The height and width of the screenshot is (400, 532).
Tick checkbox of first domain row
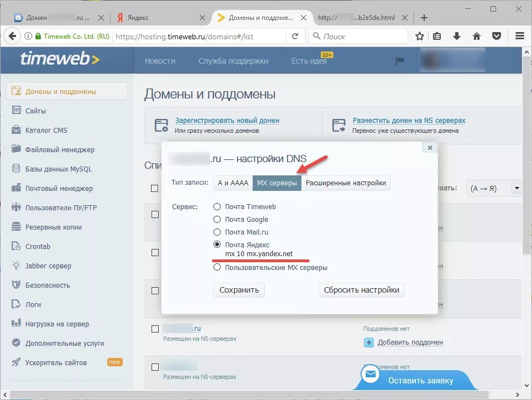155,214
